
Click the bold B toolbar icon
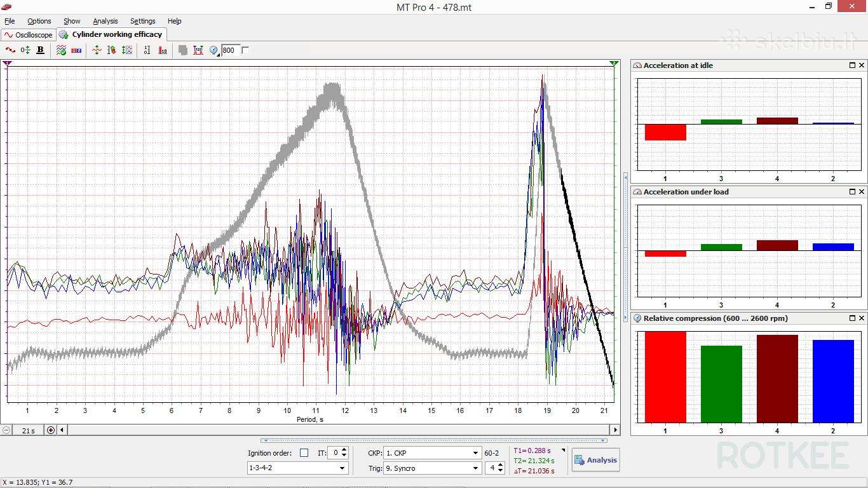(40, 50)
